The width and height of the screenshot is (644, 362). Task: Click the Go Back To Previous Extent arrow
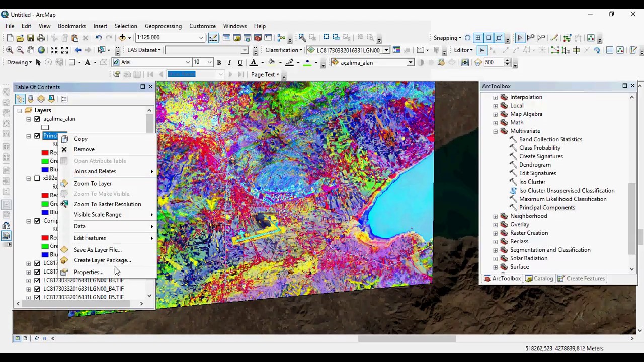78,50
